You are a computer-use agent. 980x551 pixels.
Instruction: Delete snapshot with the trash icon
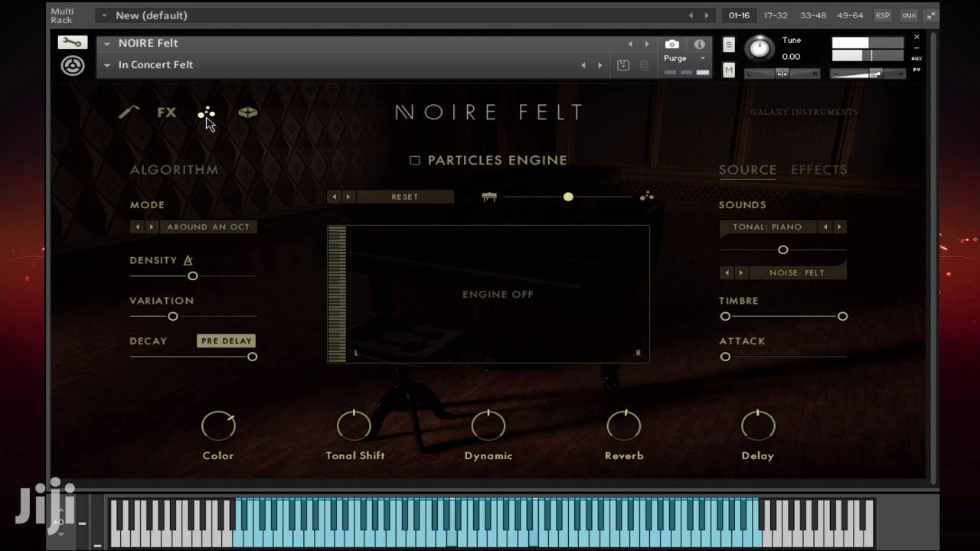tap(644, 65)
